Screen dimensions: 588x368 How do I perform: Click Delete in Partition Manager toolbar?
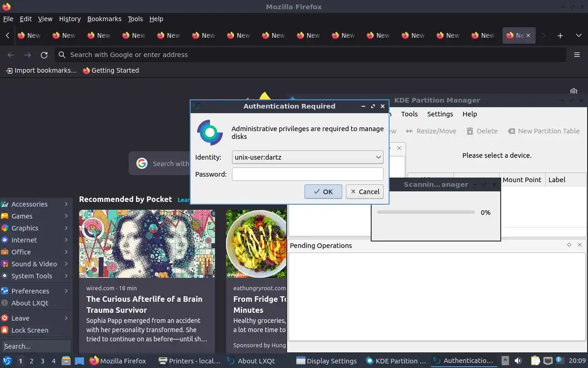click(482, 131)
